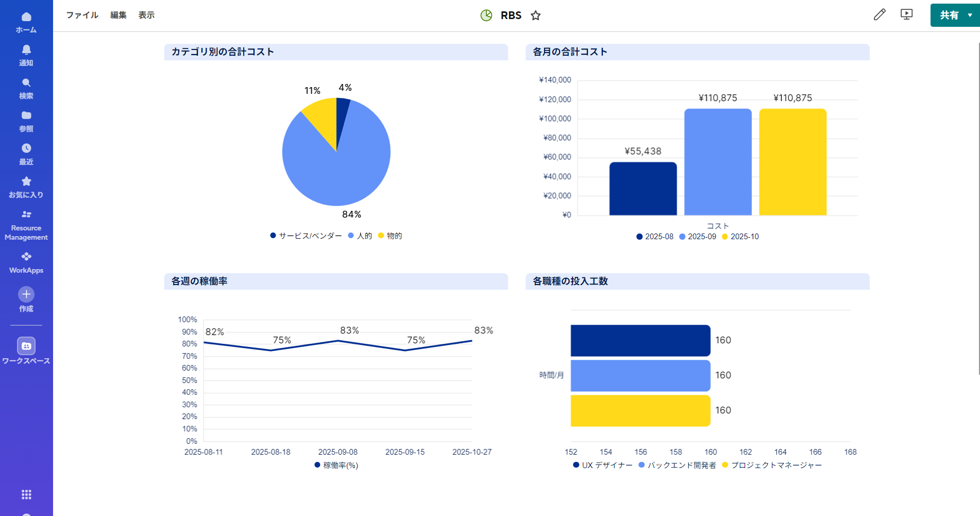Toggle favorite star next to RBS title
The width and height of the screenshot is (980, 516).
[536, 15]
